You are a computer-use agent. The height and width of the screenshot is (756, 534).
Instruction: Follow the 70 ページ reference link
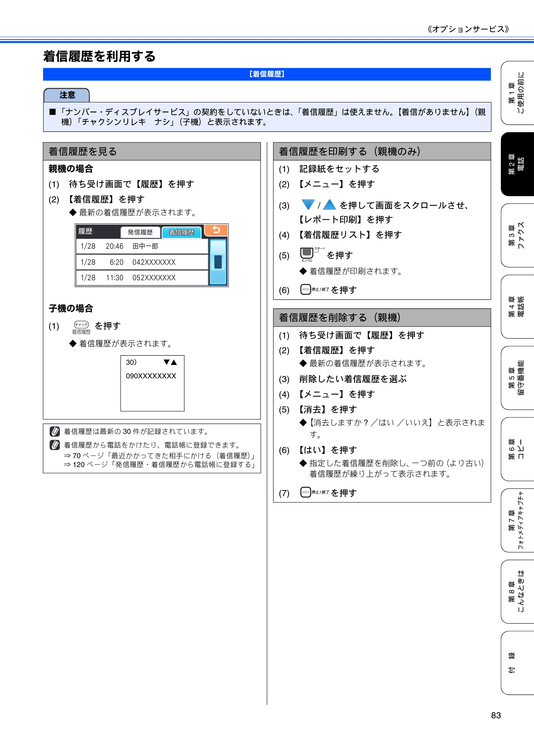click(160, 456)
